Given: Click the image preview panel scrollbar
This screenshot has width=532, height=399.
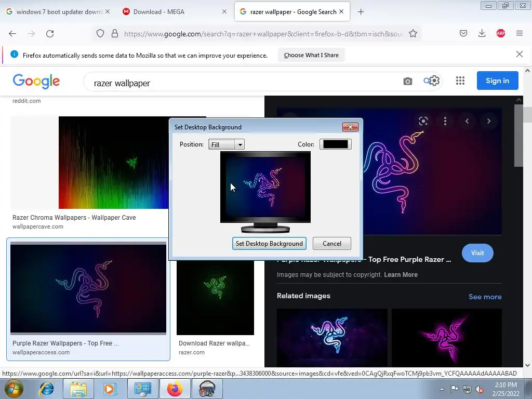Looking at the screenshot, I should [518, 136].
